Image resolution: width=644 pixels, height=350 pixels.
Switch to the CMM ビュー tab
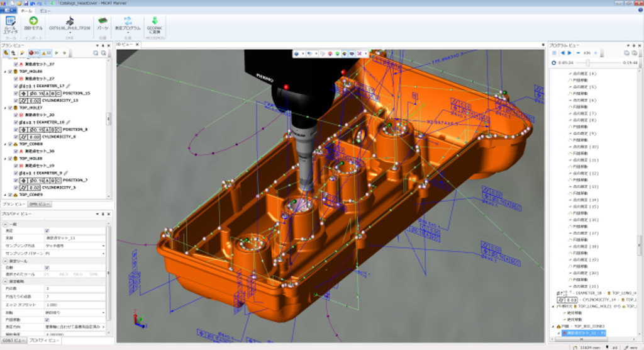[40, 204]
